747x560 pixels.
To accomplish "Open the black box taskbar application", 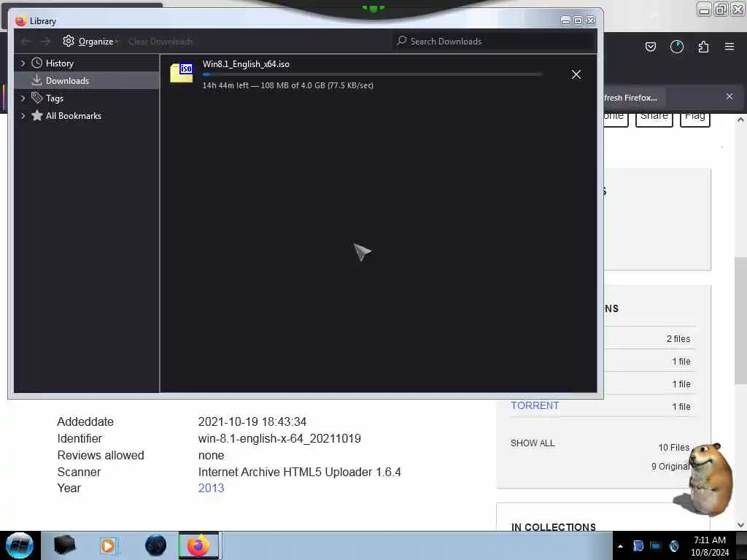I will pyautogui.click(x=65, y=545).
